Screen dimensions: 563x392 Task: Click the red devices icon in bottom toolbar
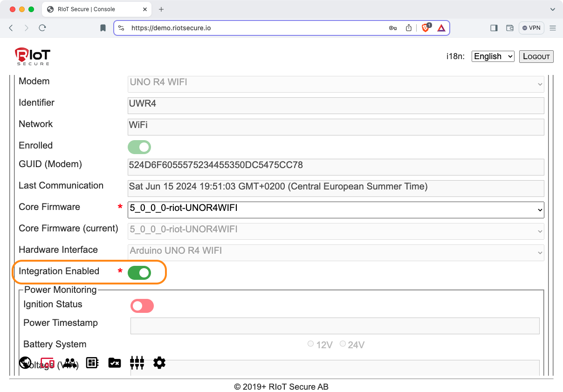[x=48, y=363]
